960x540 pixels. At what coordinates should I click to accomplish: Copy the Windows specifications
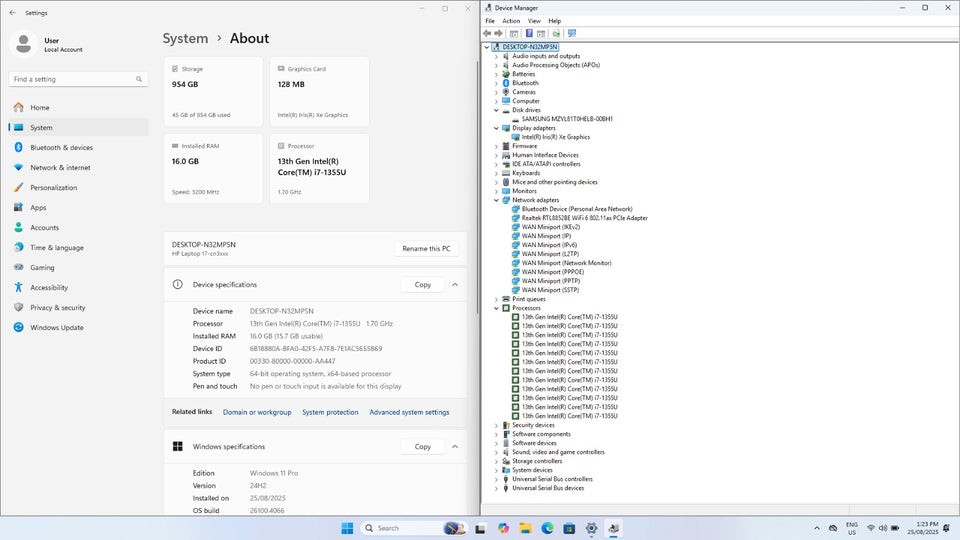click(x=422, y=446)
